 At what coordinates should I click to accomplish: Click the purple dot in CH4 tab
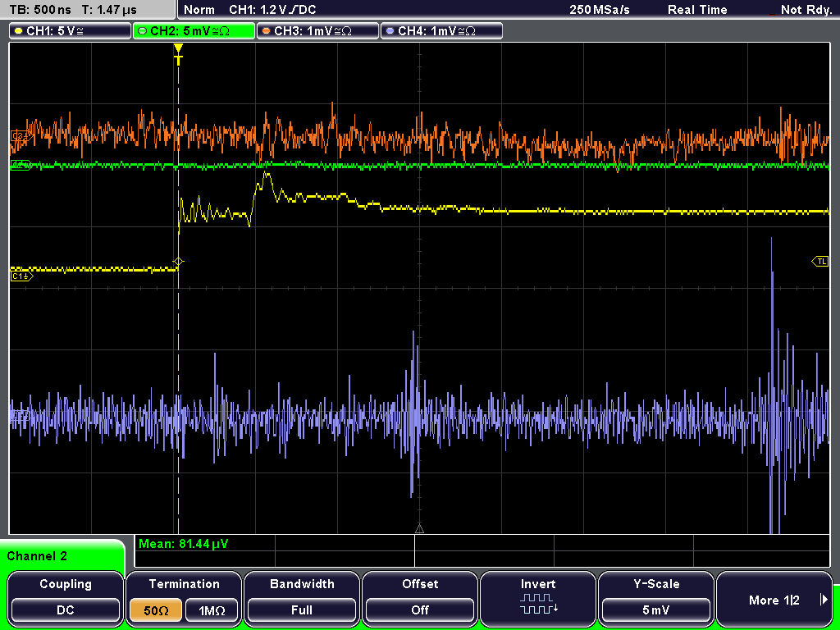tap(390, 31)
